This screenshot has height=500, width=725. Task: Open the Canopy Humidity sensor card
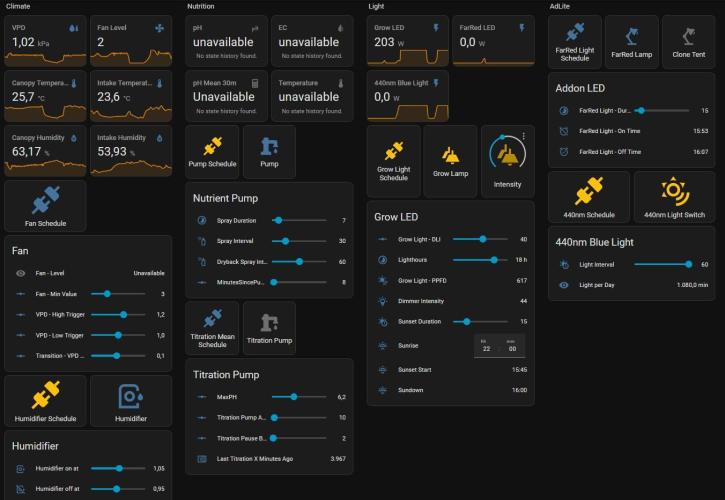pos(45,151)
